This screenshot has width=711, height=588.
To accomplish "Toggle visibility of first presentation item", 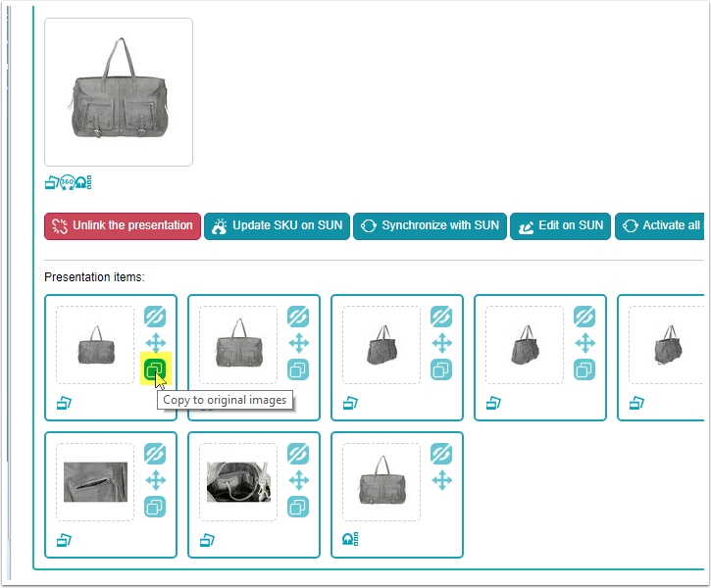I will (x=155, y=317).
